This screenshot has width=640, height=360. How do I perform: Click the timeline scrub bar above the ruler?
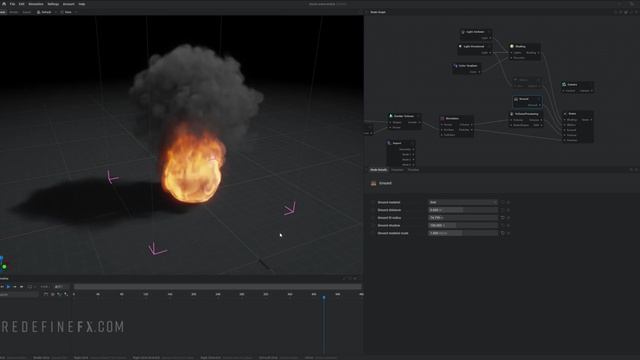tap(218, 287)
